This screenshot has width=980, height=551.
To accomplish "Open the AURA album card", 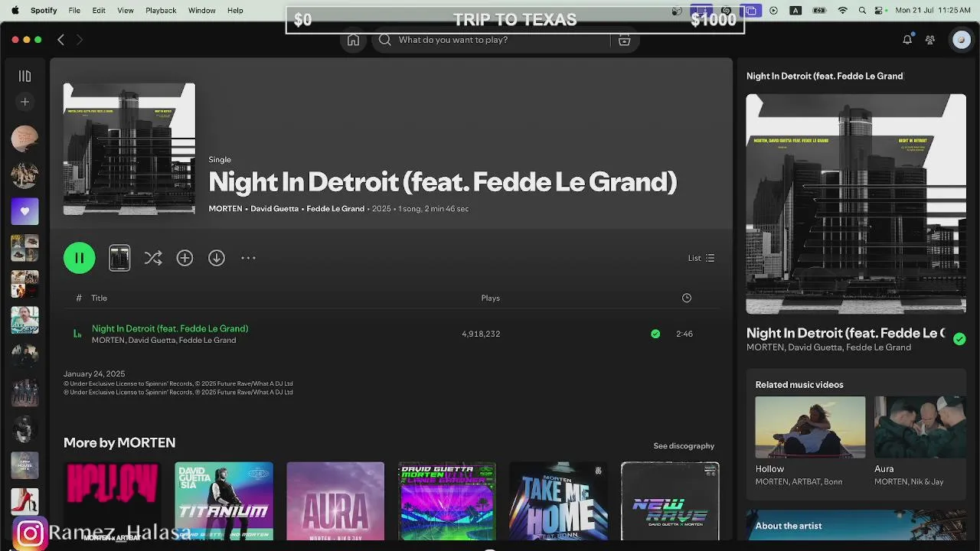I will tap(335, 500).
